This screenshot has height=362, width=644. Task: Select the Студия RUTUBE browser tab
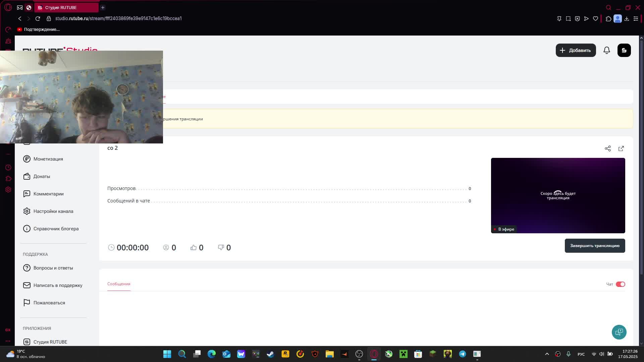click(67, 7)
